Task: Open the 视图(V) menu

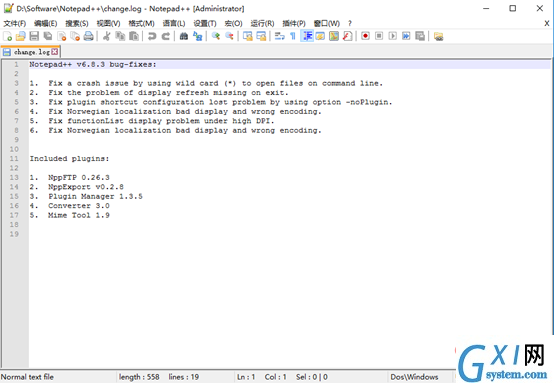Action: pos(108,23)
